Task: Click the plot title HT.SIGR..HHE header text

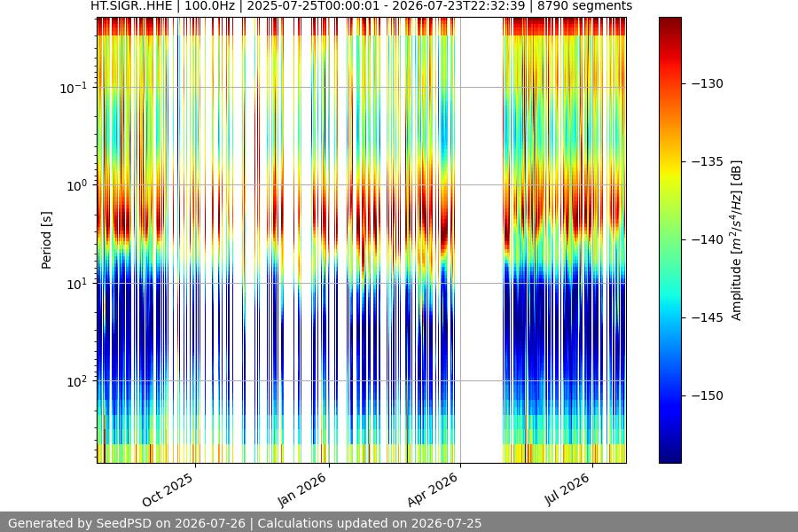Action: [362, 6]
